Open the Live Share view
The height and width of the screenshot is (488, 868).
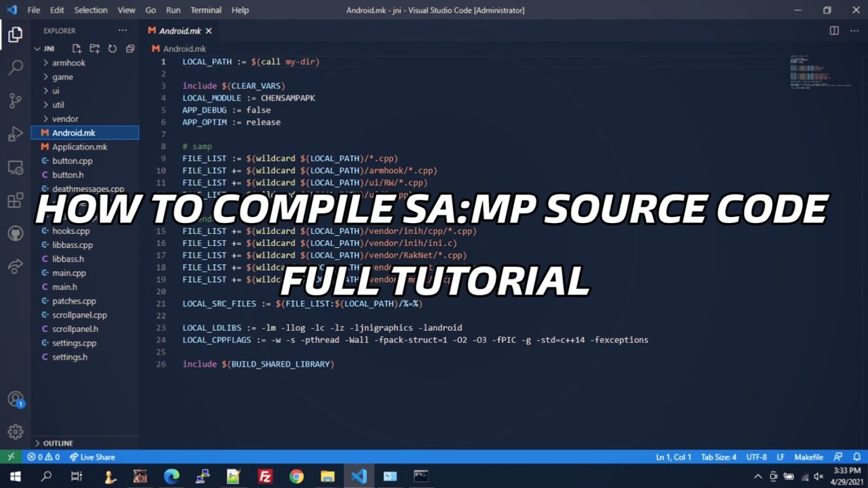pyautogui.click(x=16, y=267)
